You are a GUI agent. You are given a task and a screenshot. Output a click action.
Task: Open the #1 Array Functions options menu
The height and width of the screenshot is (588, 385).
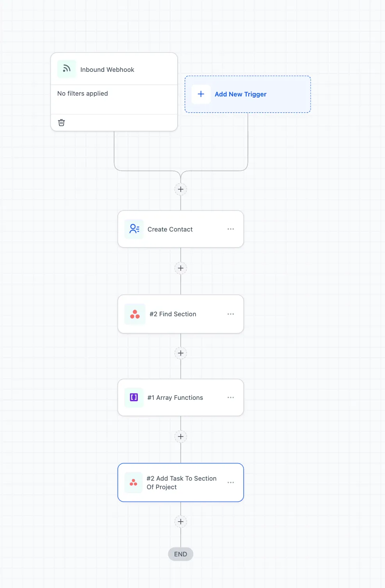click(x=231, y=397)
